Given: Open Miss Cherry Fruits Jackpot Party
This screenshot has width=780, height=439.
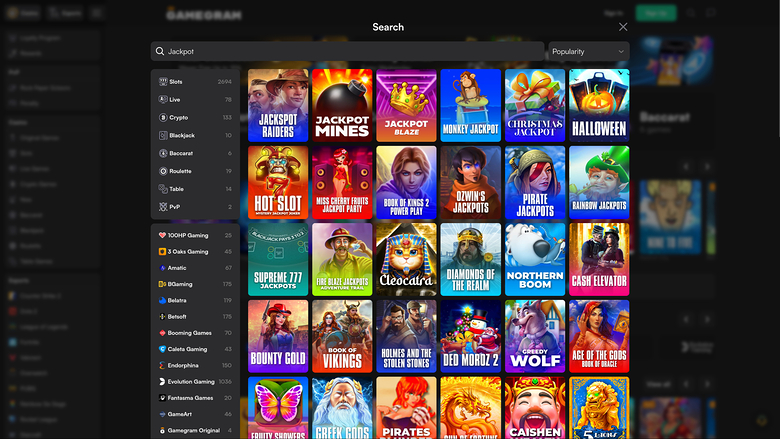Looking at the screenshot, I should point(342,182).
